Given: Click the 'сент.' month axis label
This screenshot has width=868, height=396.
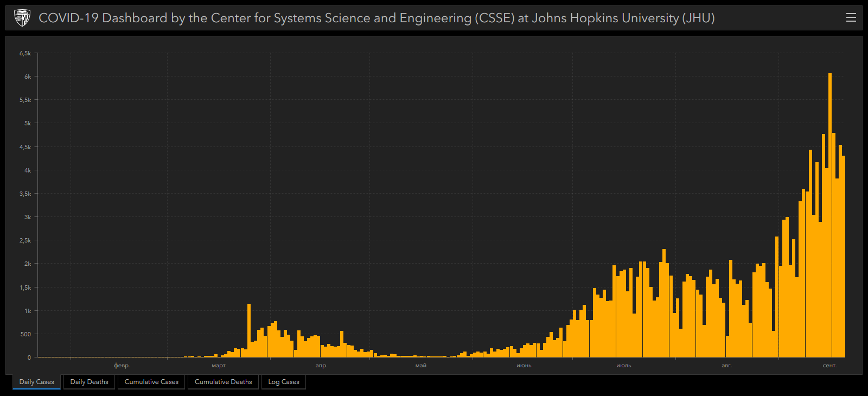Looking at the screenshot, I should 830,366.
